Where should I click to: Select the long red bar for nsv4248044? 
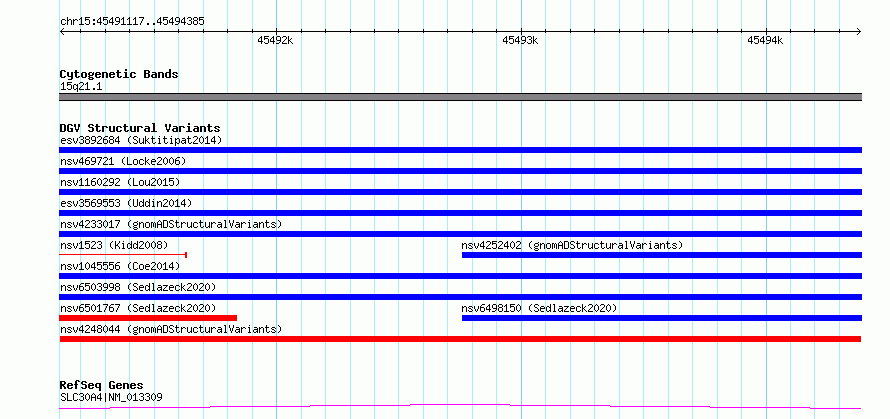[460, 339]
